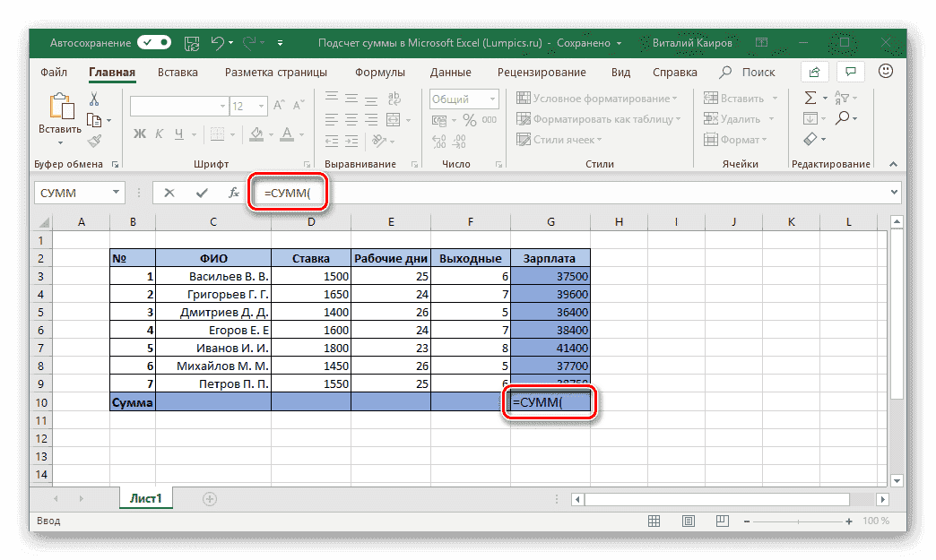Click the AutoSum (Σ) icon
The image size is (936, 560).
point(810,97)
